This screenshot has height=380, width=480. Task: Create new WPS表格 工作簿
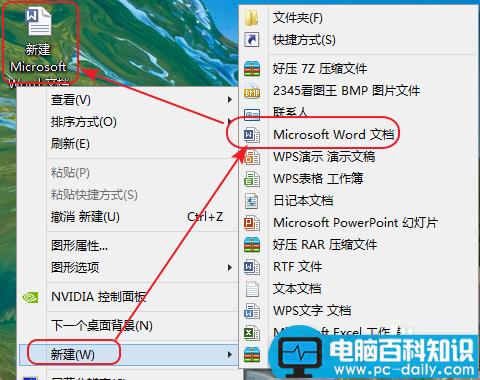point(318,179)
